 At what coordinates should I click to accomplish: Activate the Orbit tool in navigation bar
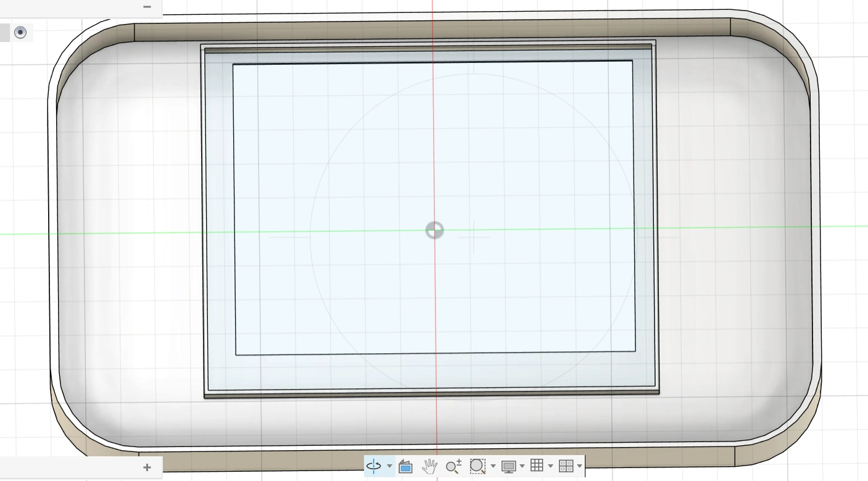pos(374,466)
